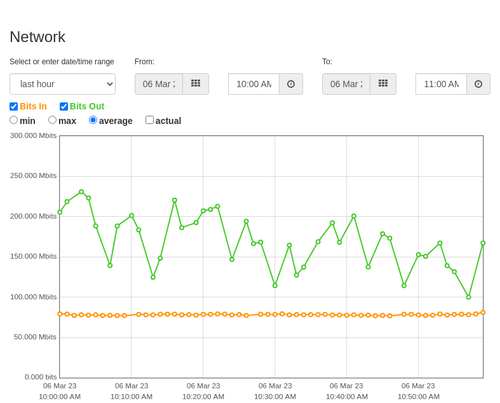Click the From: label
This screenshot has width=500, height=403.
(144, 62)
